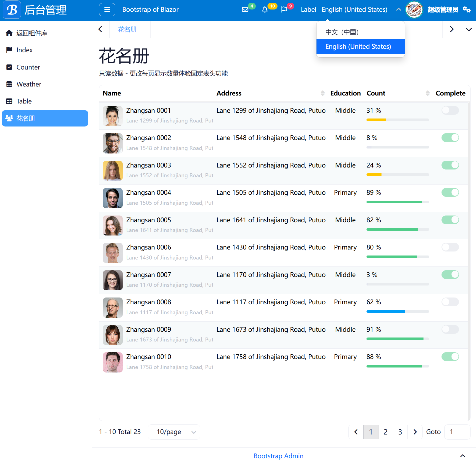Enable Complete switch for Zhangsan 0001

[x=450, y=110]
